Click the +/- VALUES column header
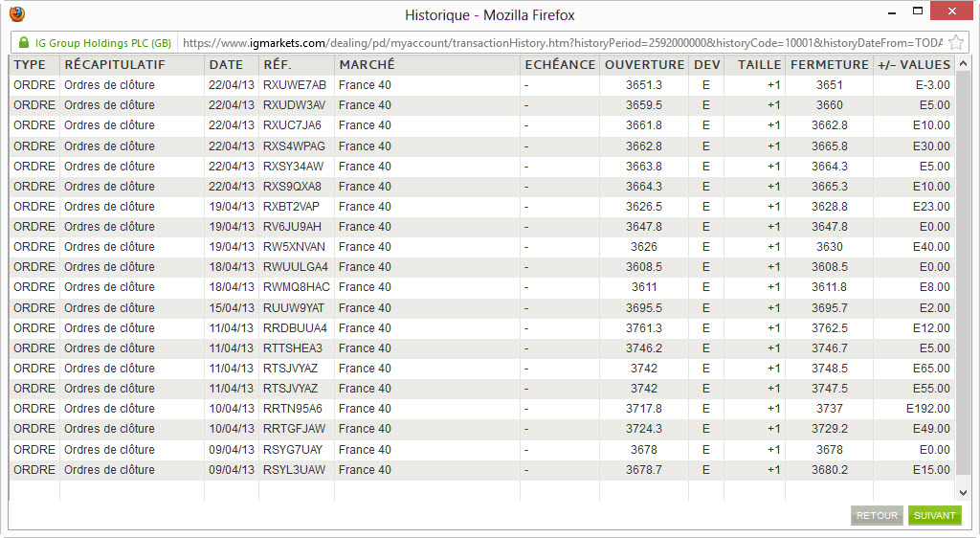 (x=914, y=65)
